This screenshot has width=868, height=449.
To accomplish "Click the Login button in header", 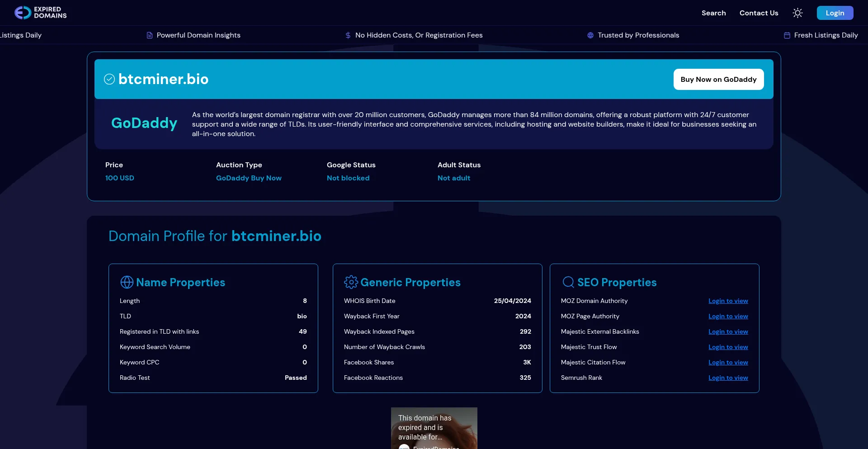I will (x=835, y=13).
